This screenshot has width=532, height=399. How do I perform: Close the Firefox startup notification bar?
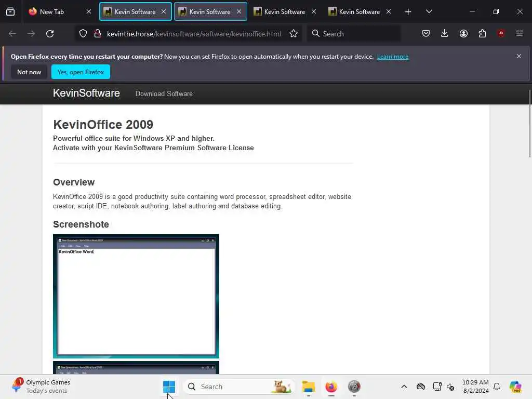(519, 56)
